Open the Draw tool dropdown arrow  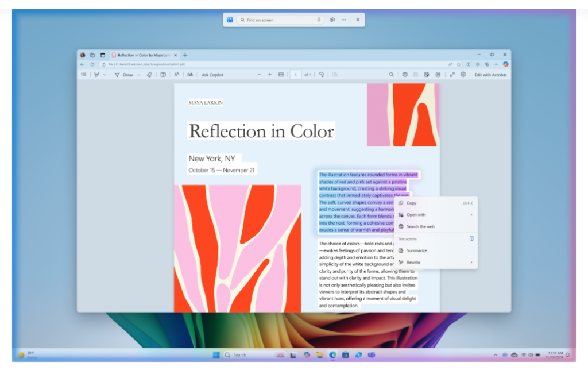(x=138, y=75)
